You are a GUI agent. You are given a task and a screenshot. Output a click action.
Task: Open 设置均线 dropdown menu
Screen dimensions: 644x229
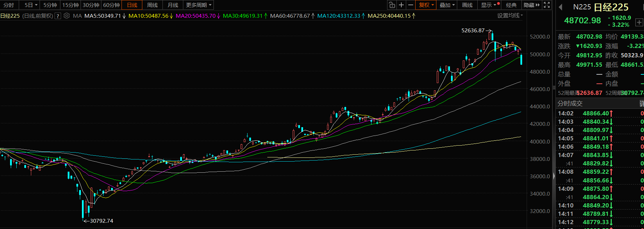click(510, 15)
